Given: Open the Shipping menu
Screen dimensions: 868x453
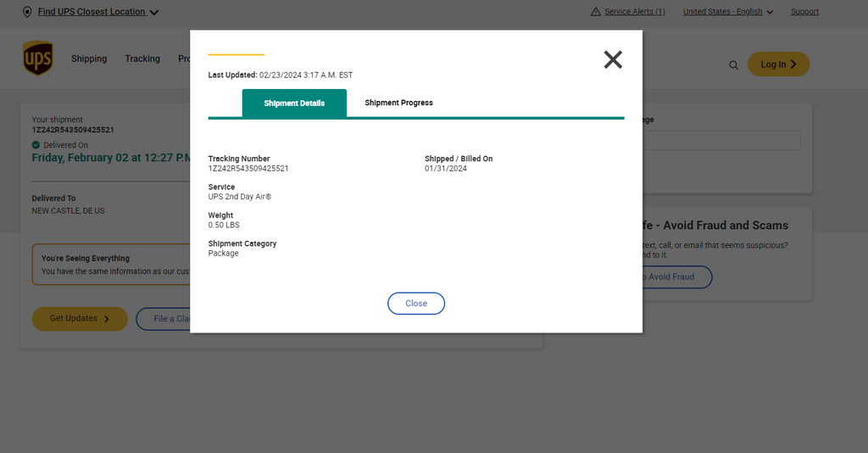Looking at the screenshot, I should point(89,59).
